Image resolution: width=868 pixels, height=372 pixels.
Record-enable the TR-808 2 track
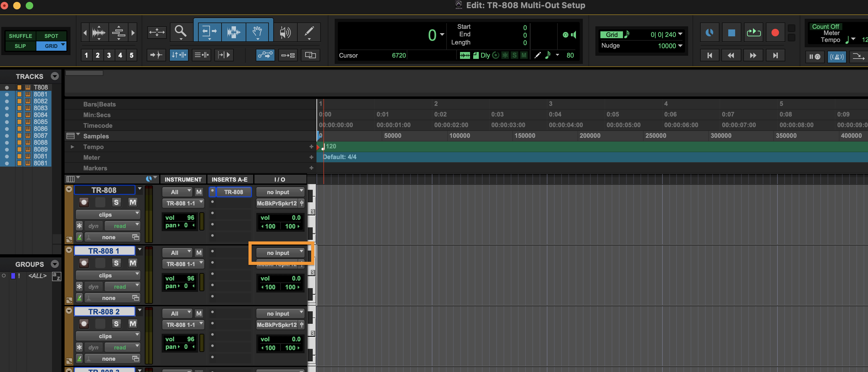click(x=84, y=323)
